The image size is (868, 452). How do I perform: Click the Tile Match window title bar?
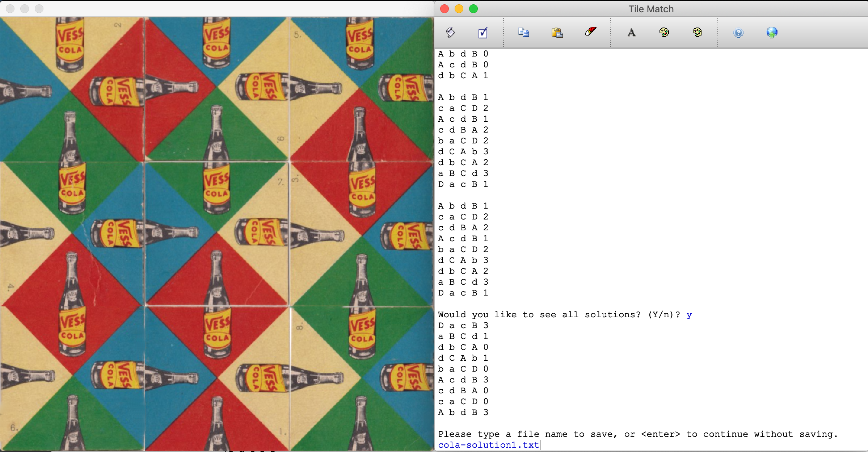(651, 9)
